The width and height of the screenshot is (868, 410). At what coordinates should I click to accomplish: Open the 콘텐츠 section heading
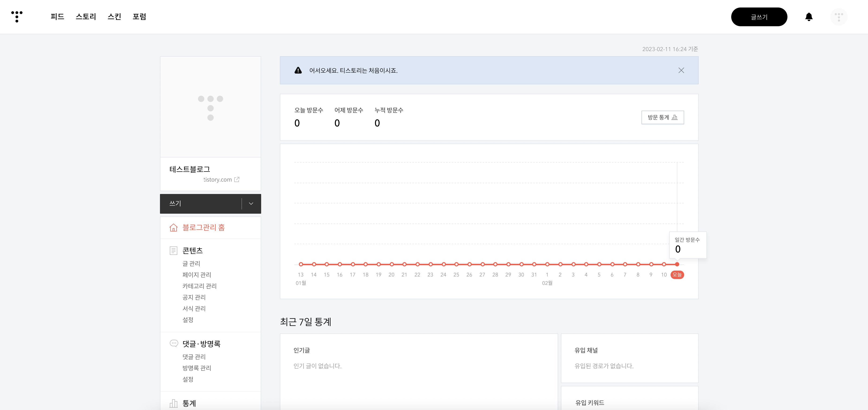[193, 250]
